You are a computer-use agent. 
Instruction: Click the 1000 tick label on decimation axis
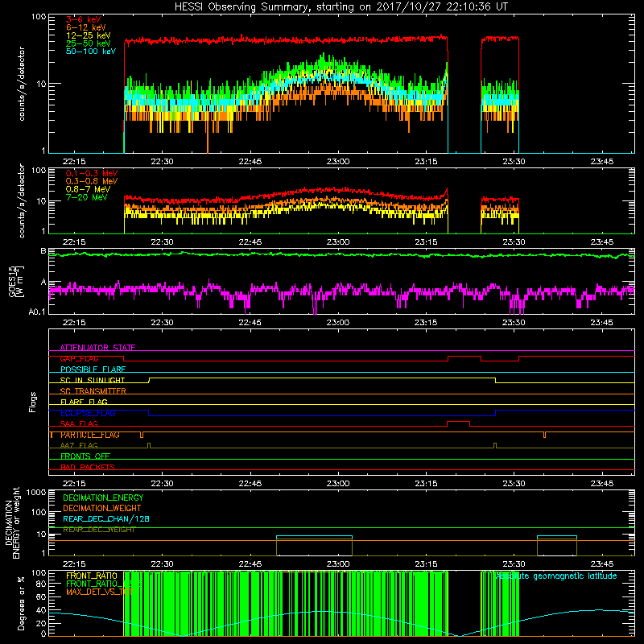coord(36,492)
